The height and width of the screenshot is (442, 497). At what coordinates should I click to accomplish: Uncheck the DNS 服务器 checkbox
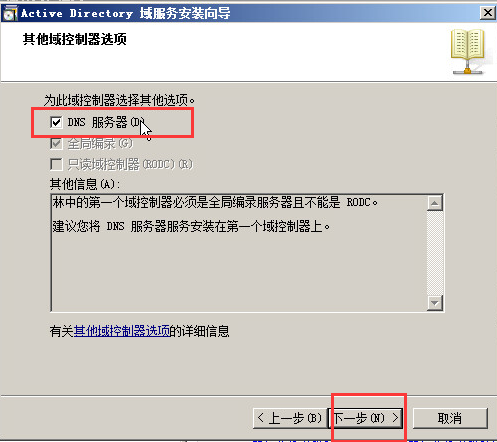pos(56,122)
